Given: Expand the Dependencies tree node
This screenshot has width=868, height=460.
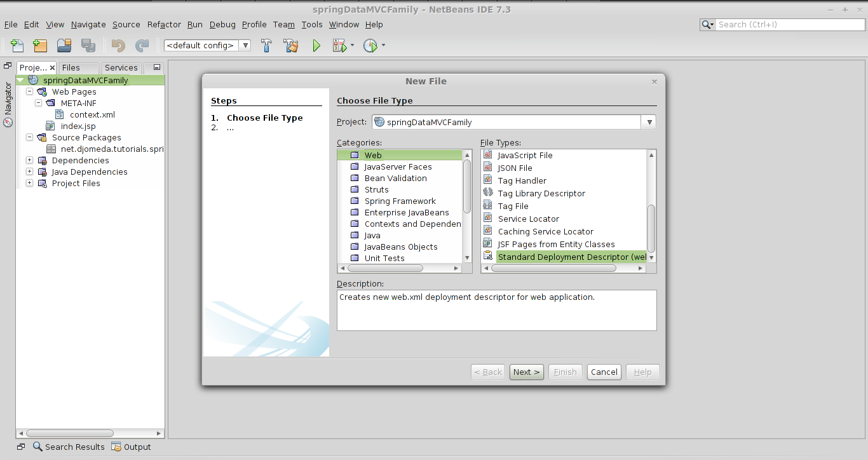Looking at the screenshot, I should pos(29,160).
